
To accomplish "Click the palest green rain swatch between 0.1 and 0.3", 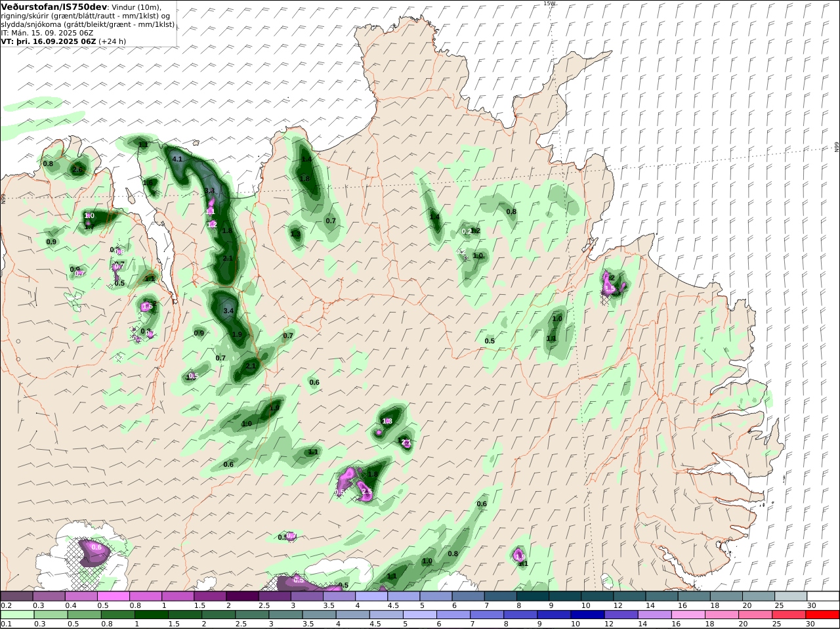I will (x=19, y=615).
